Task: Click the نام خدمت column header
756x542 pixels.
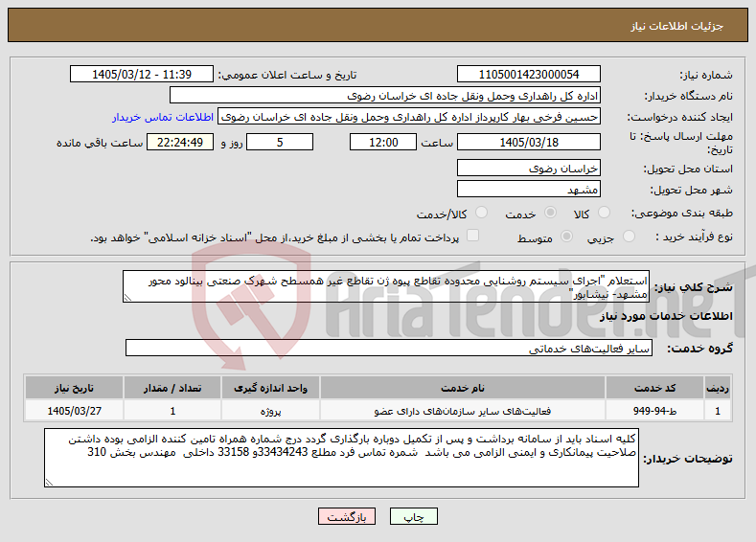Action: tap(463, 388)
